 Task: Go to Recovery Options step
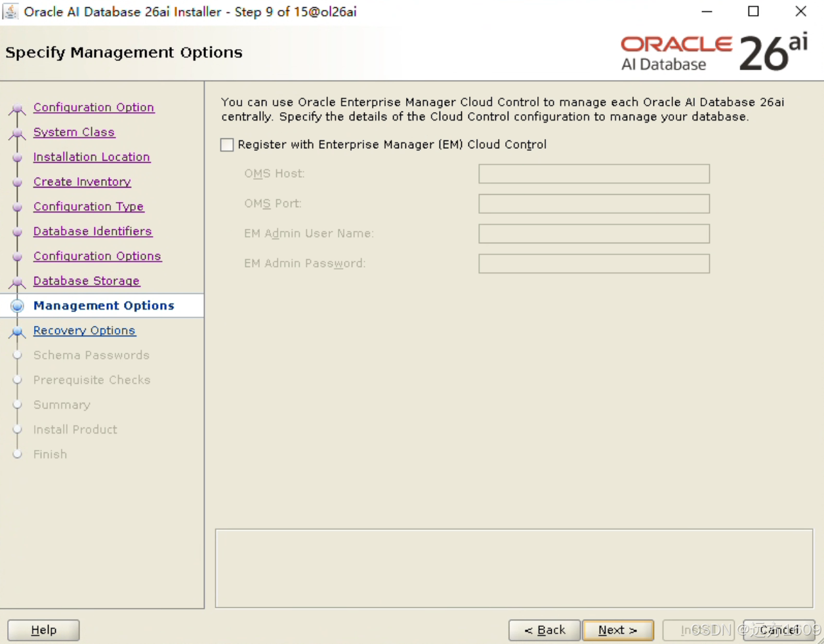(84, 331)
